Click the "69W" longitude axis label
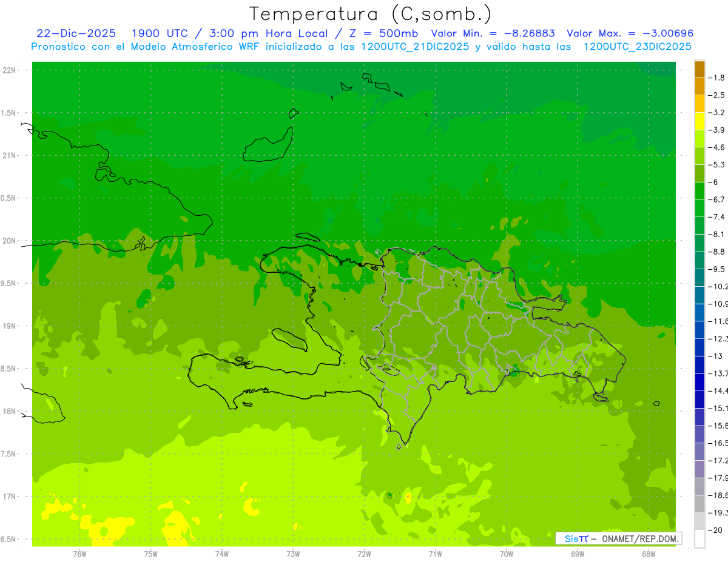This screenshot has height=562, width=728. [x=578, y=554]
